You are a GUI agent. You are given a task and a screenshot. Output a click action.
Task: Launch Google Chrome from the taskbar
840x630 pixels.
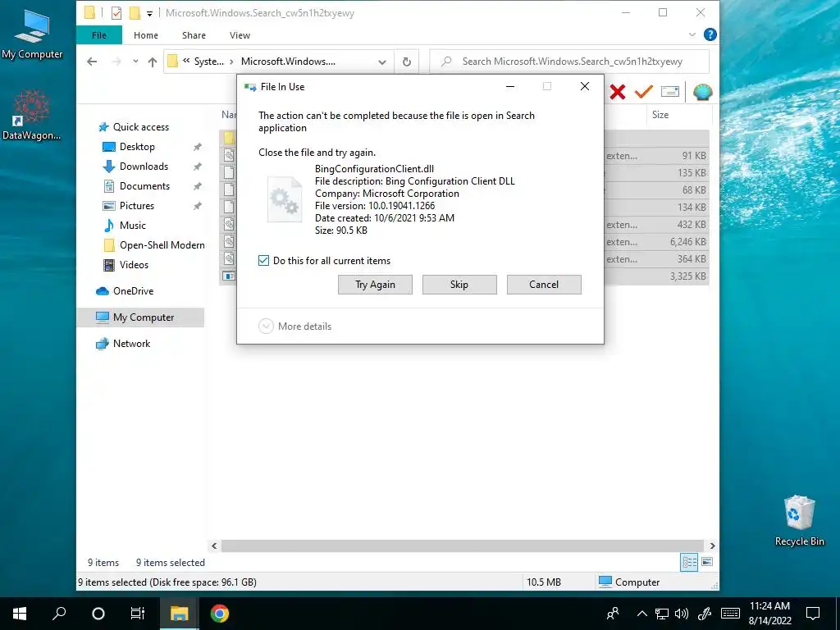coord(220,614)
